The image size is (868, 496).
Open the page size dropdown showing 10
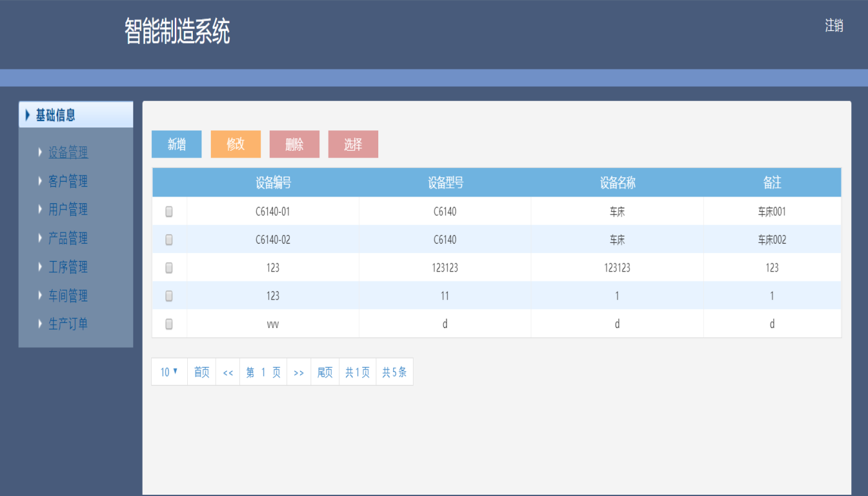point(169,372)
